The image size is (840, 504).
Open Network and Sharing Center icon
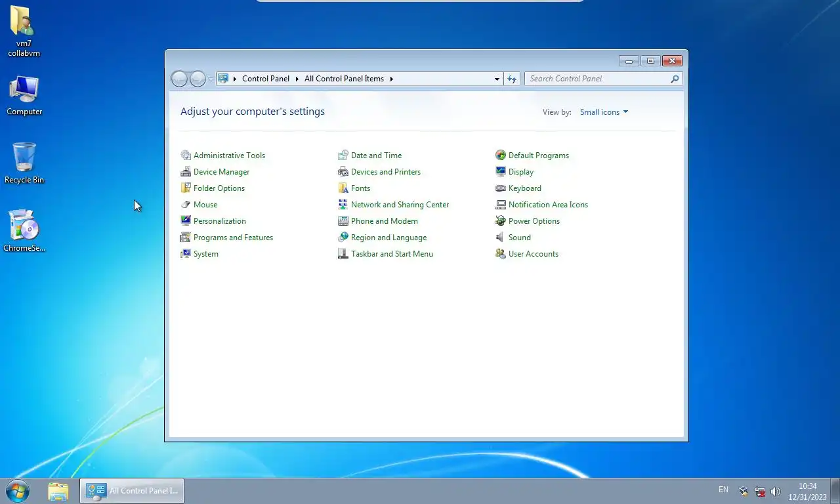point(343,205)
